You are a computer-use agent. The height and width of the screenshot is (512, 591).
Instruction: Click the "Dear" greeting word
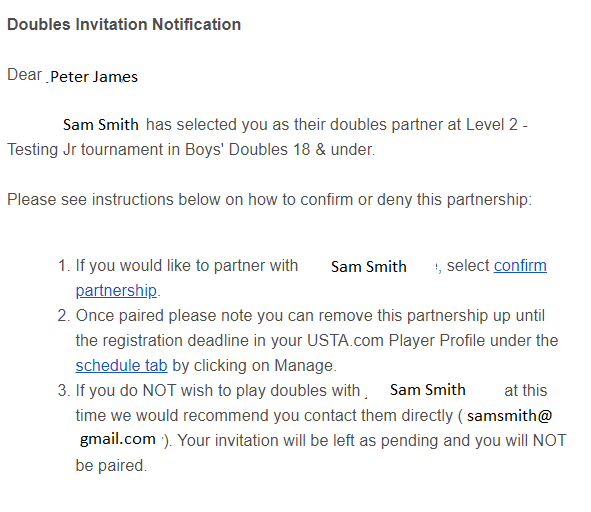click(24, 75)
